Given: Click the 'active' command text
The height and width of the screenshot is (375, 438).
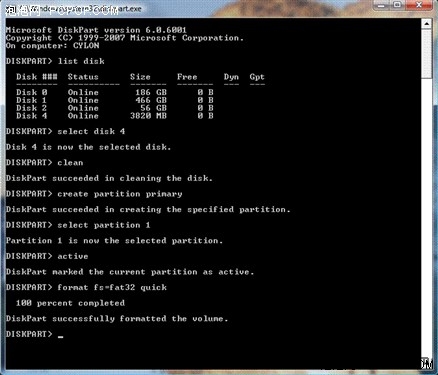Looking at the screenshot, I should tap(73, 256).
